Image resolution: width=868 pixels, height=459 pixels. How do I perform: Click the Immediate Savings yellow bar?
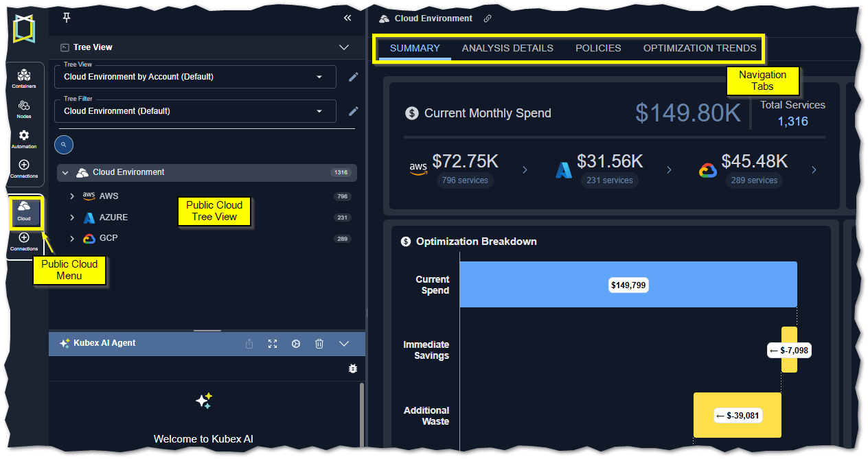[x=790, y=350]
